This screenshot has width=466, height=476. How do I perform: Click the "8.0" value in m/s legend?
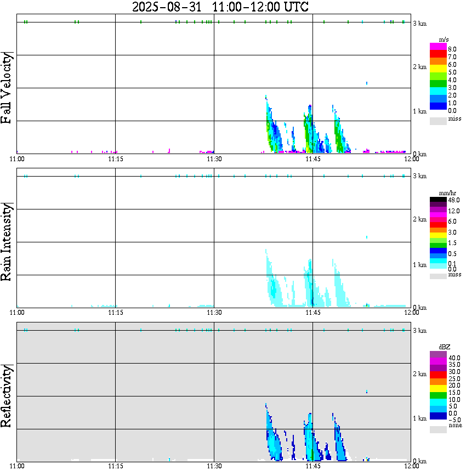[x=452, y=49]
